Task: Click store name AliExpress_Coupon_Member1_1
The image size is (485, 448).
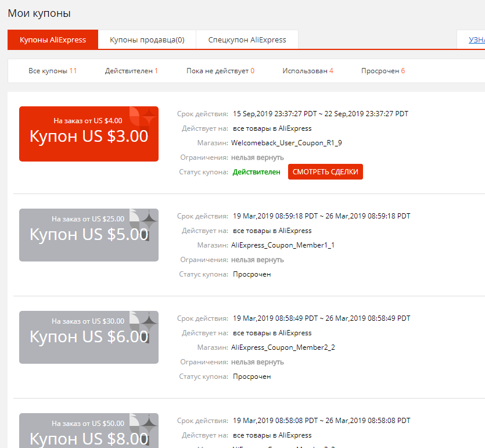Action: (x=283, y=245)
